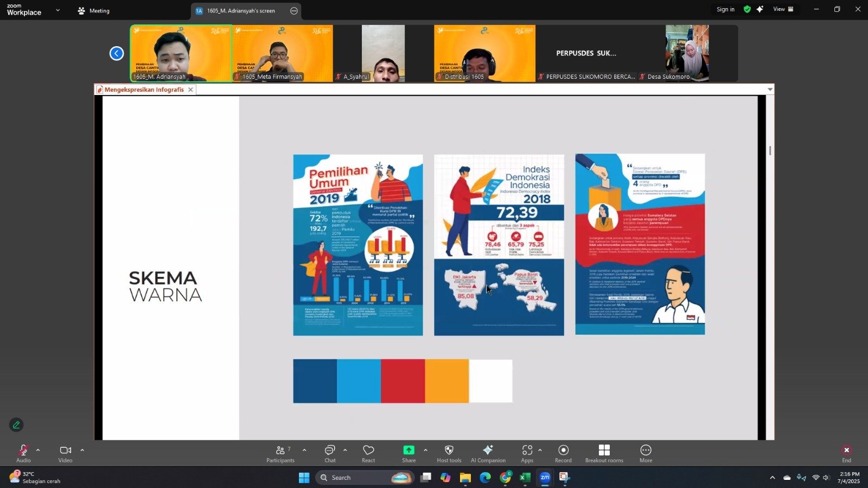The height and width of the screenshot is (488, 868).
Task: Start recording with the Record button
Action: coord(563,453)
